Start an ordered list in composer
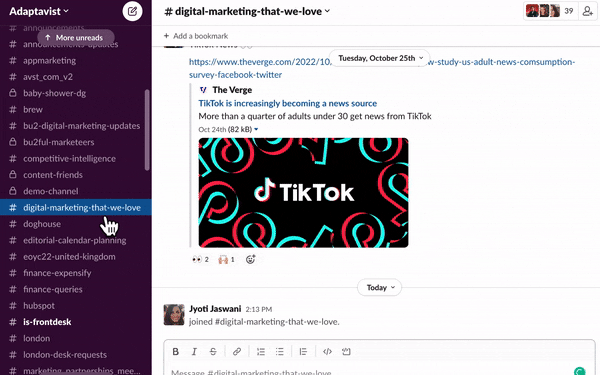 coord(261,351)
